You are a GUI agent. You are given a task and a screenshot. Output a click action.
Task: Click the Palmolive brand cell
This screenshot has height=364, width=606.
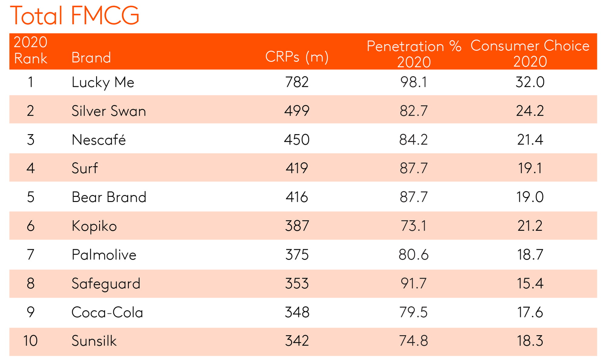[104, 255]
